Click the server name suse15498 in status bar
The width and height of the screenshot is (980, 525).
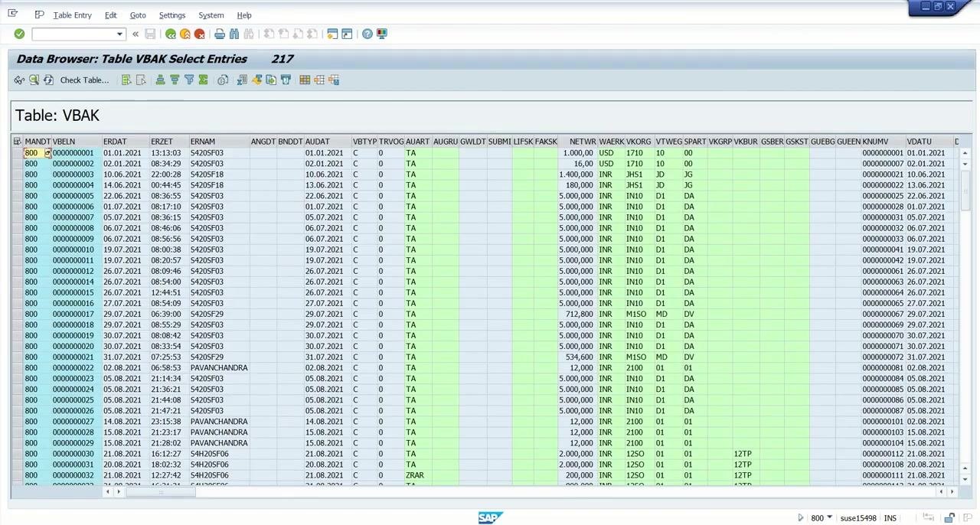857,518
